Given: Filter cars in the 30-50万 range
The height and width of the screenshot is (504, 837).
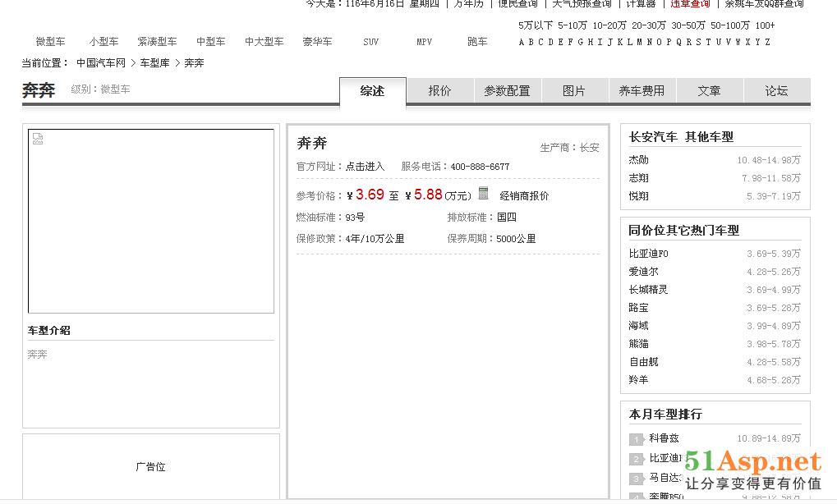Looking at the screenshot, I should [x=688, y=25].
